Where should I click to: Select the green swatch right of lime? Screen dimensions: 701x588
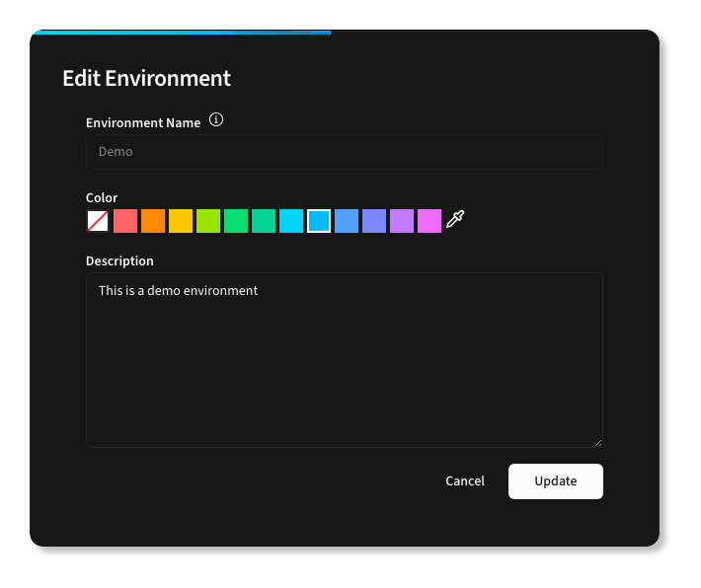coord(236,221)
